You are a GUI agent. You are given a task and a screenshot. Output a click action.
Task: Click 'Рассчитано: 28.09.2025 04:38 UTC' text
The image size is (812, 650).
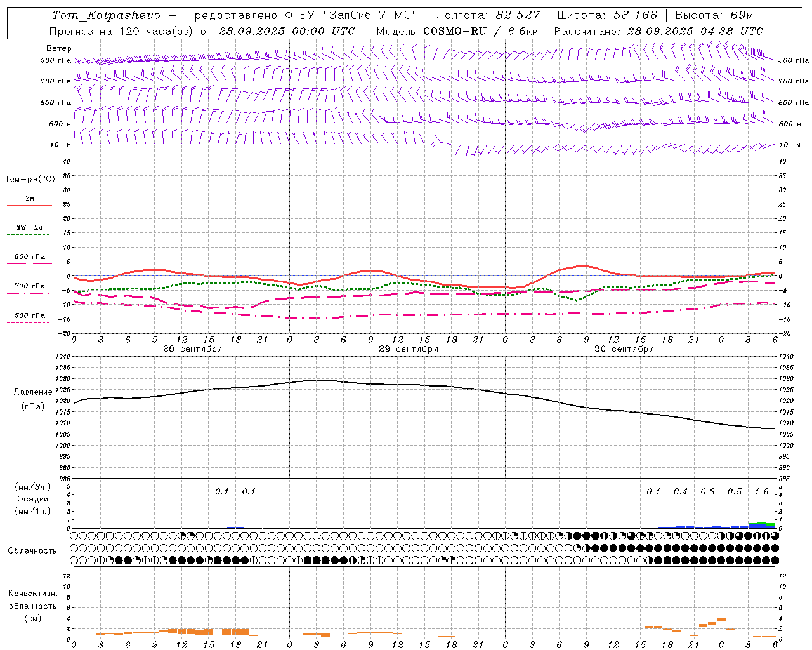click(x=659, y=31)
